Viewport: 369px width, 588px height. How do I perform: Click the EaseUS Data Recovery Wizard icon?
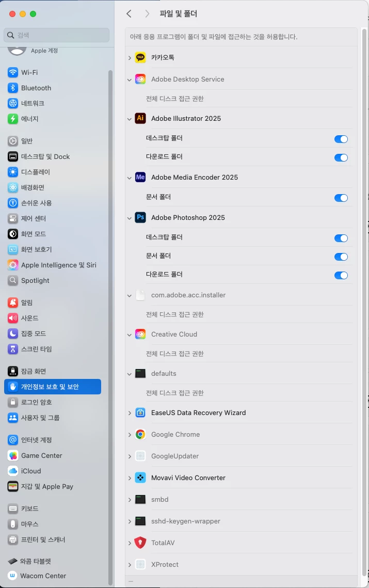(x=140, y=412)
